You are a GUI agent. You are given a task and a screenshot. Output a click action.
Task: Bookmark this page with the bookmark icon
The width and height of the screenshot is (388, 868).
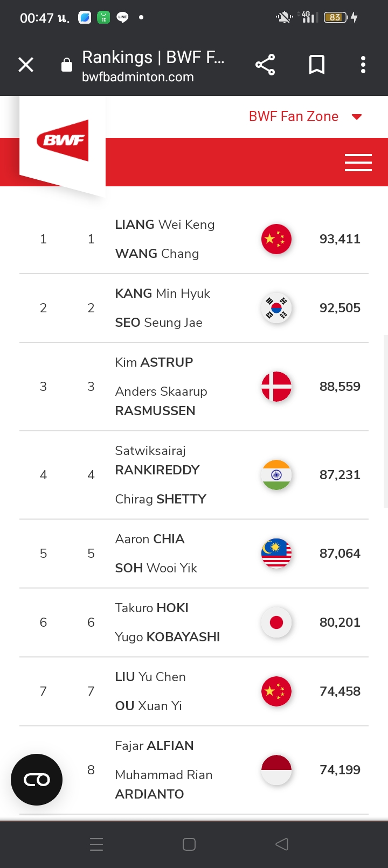coord(317,65)
